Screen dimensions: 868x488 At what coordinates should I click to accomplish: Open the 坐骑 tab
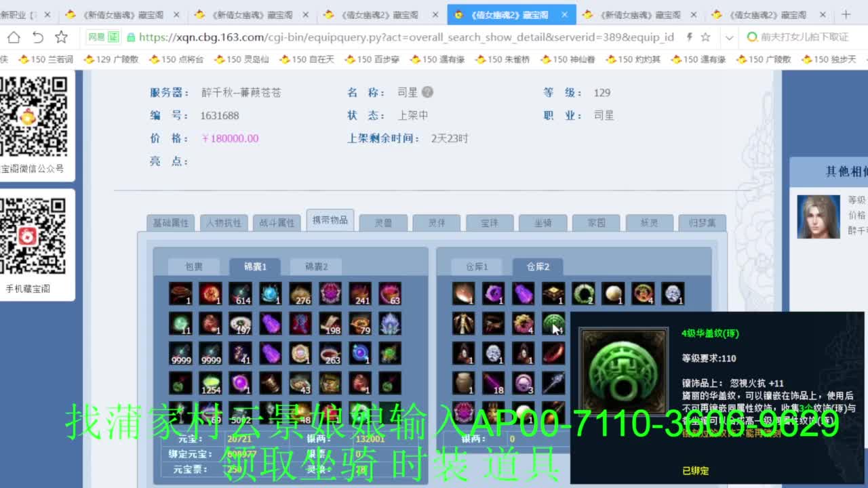[542, 223]
